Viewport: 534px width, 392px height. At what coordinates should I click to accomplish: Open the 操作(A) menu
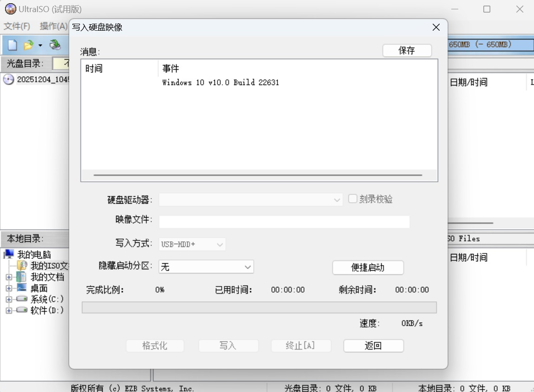[x=53, y=26]
